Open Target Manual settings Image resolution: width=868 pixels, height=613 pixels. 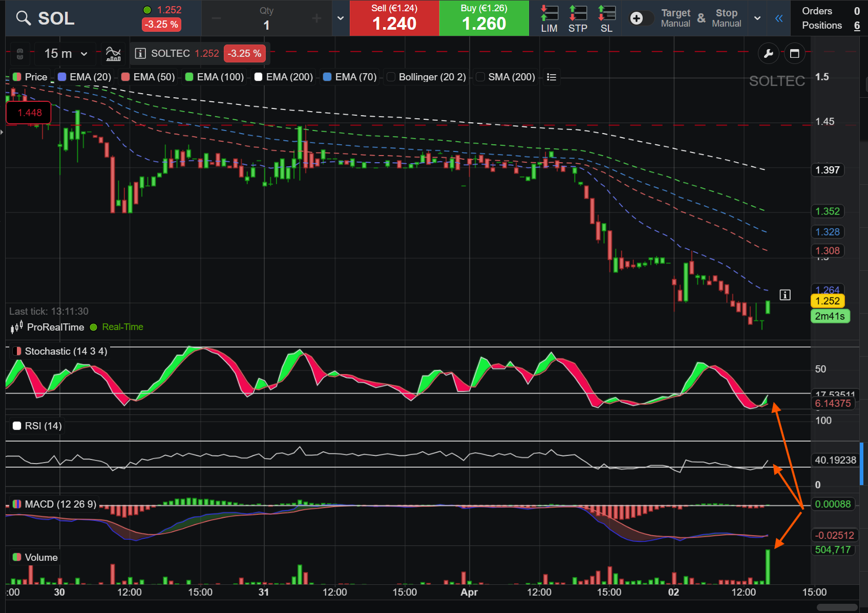(675, 18)
